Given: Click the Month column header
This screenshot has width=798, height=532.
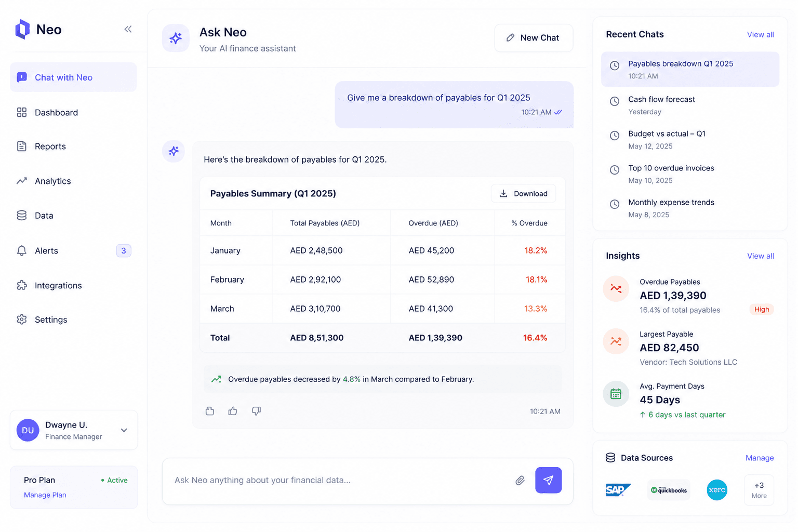Looking at the screenshot, I should (x=221, y=223).
